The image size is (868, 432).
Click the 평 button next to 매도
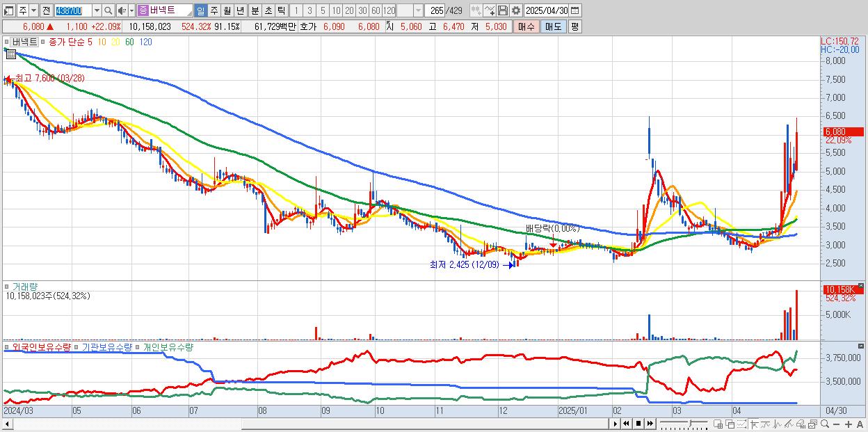[574, 26]
